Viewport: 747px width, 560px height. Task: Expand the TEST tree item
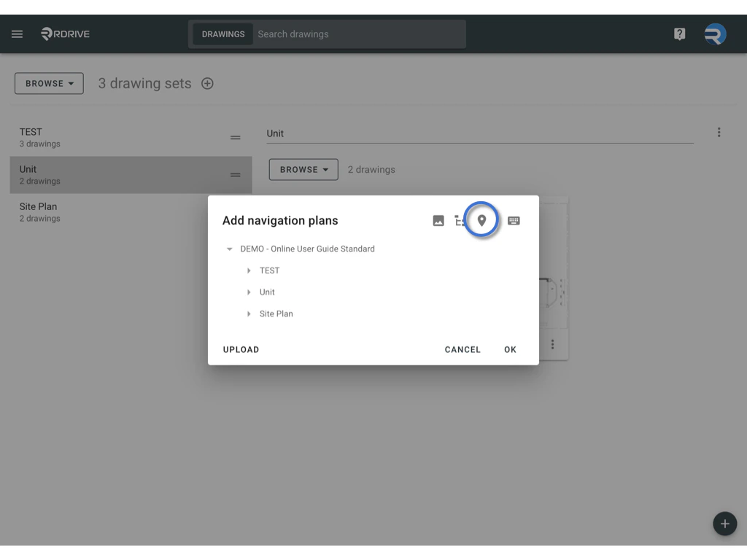coord(248,271)
